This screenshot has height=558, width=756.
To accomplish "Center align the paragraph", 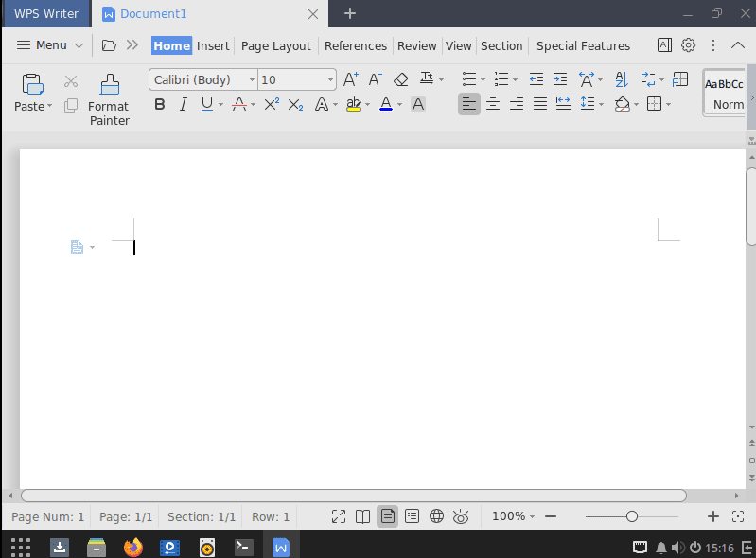I will tap(493, 104).
